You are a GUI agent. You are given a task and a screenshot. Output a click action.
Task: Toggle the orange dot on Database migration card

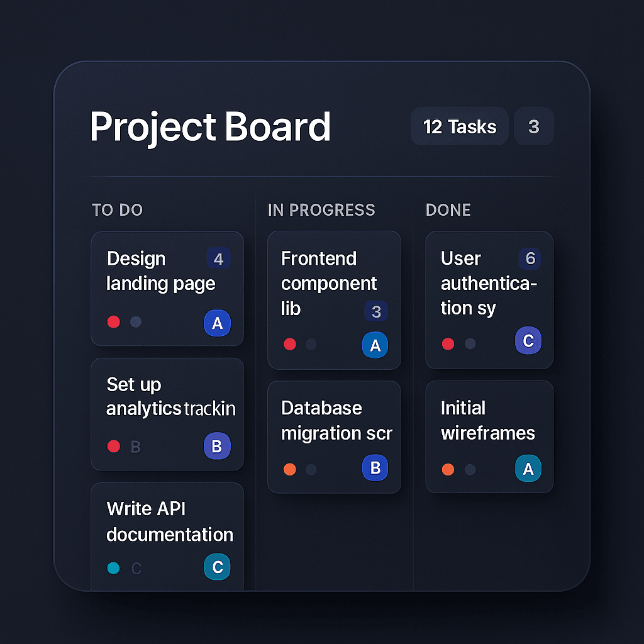(290, 469)
